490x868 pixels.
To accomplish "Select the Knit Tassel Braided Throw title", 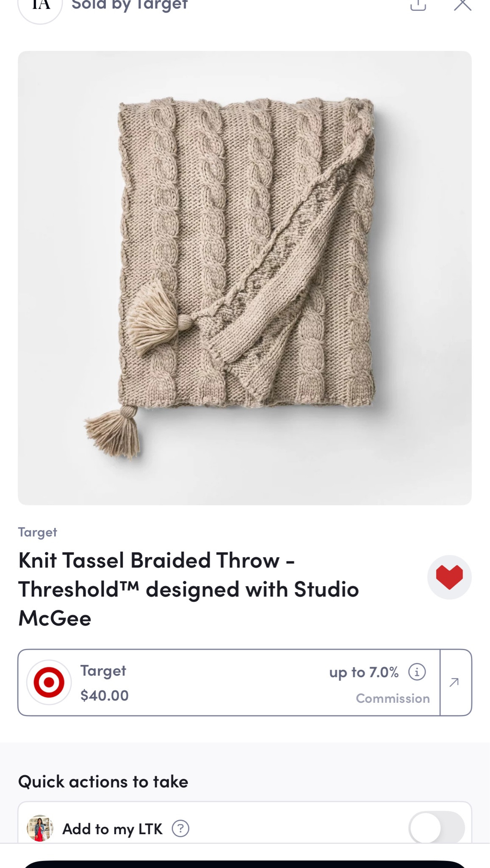I will click(x=188, y=589).
